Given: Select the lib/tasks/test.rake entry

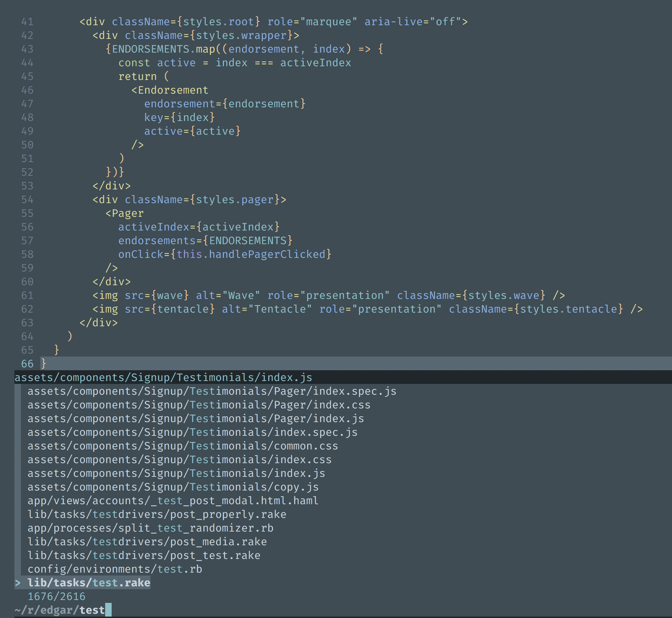Looking at the screenshot, I should coord(88,582).
